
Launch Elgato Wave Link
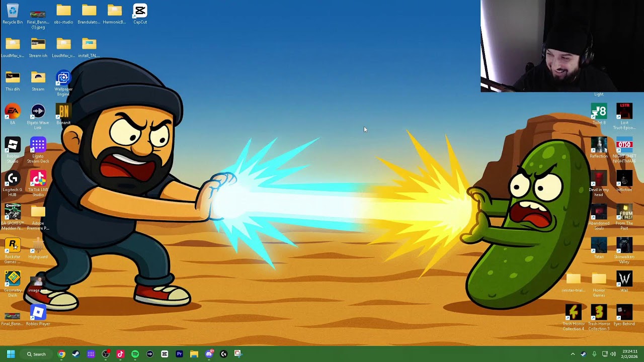(38, 117)
